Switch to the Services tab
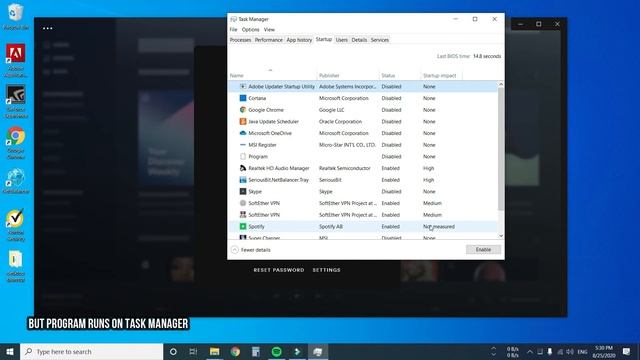Viewport: 640px width, 360px height. 380,40
